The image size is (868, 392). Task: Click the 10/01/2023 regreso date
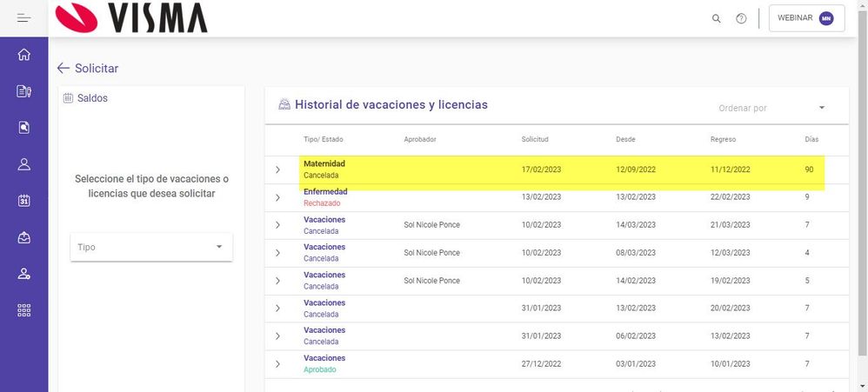coord(731,364)
